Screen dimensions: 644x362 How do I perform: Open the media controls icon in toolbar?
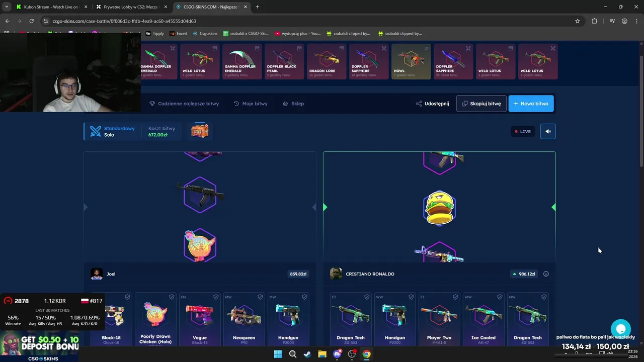612,21
